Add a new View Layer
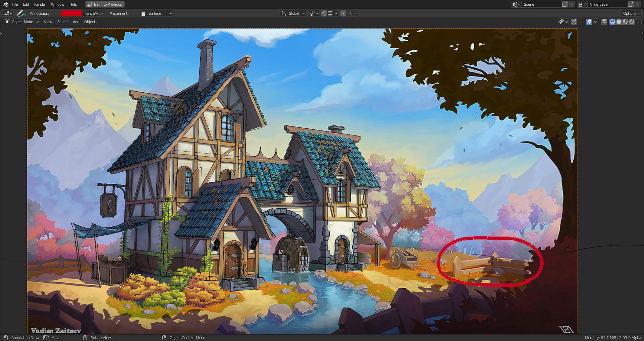 click(631, 4)
